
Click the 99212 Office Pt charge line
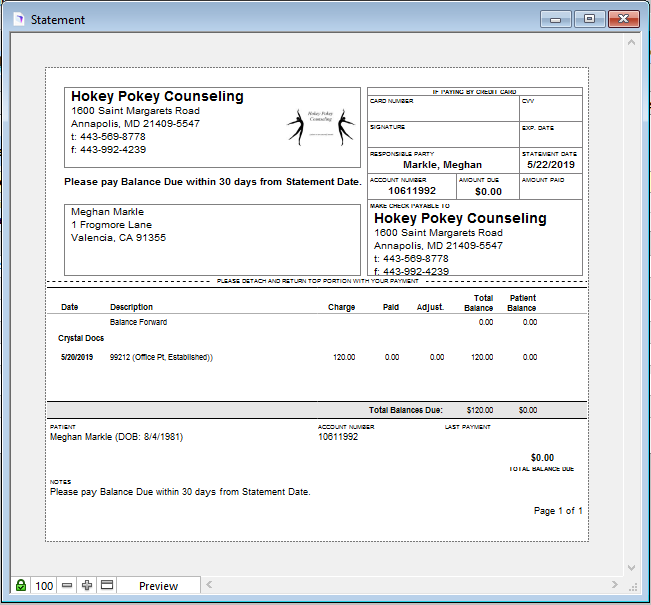[161, 357]
